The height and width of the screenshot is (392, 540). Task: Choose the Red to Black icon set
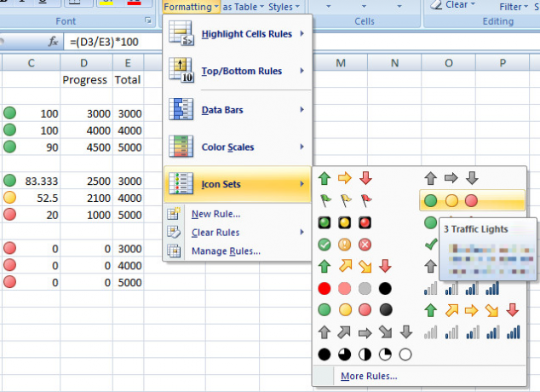tap(354, 288)
